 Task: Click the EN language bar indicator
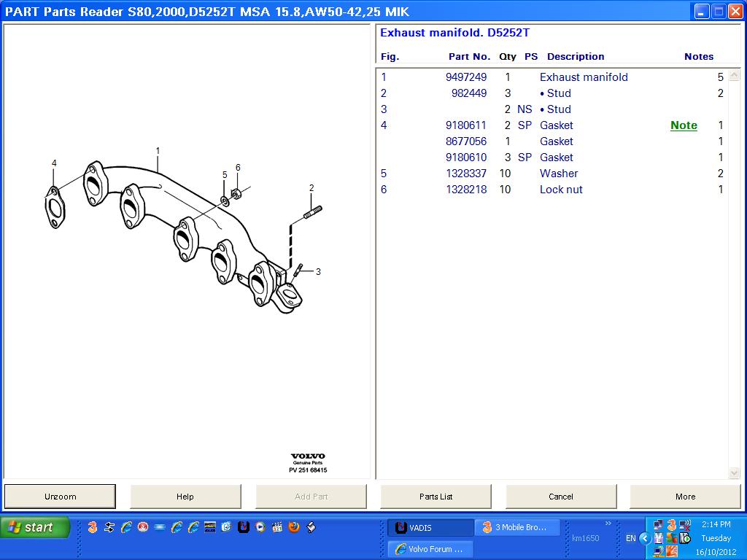[x=630, y=537]
